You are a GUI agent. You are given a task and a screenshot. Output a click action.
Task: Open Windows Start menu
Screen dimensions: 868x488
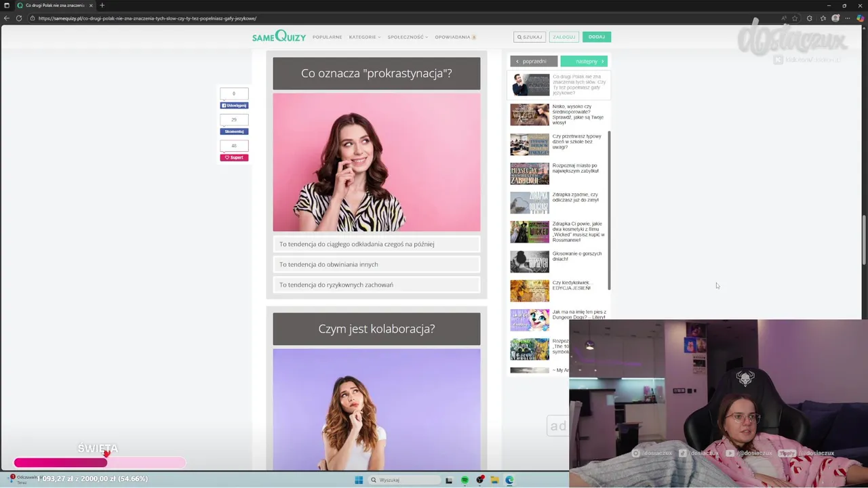coord(359,480)
